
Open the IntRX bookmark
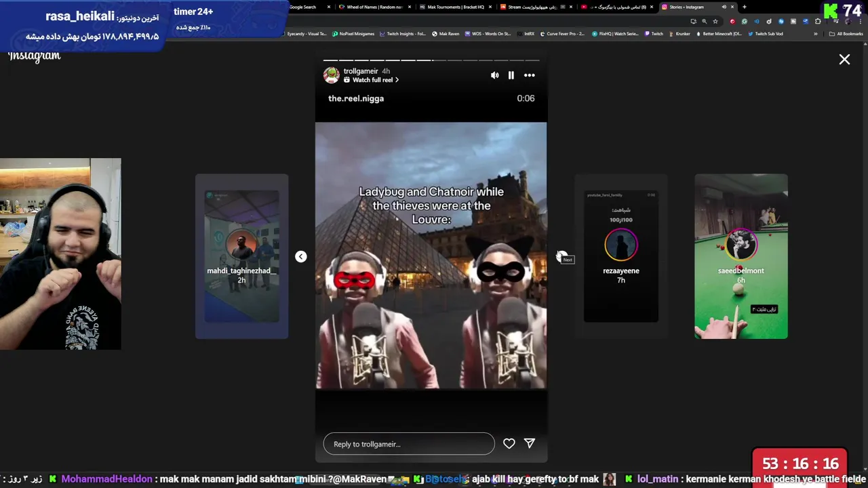pyautogui.click(x=526, y=33)
